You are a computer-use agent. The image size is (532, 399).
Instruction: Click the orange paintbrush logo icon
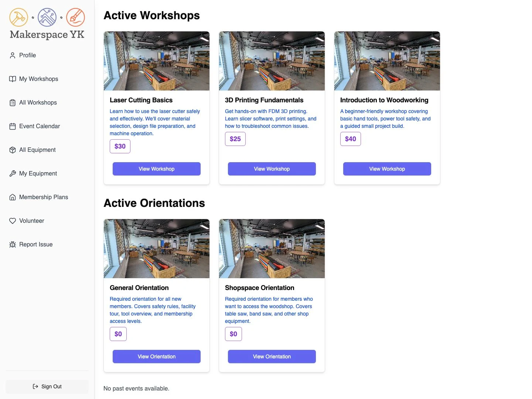(75, 17)
